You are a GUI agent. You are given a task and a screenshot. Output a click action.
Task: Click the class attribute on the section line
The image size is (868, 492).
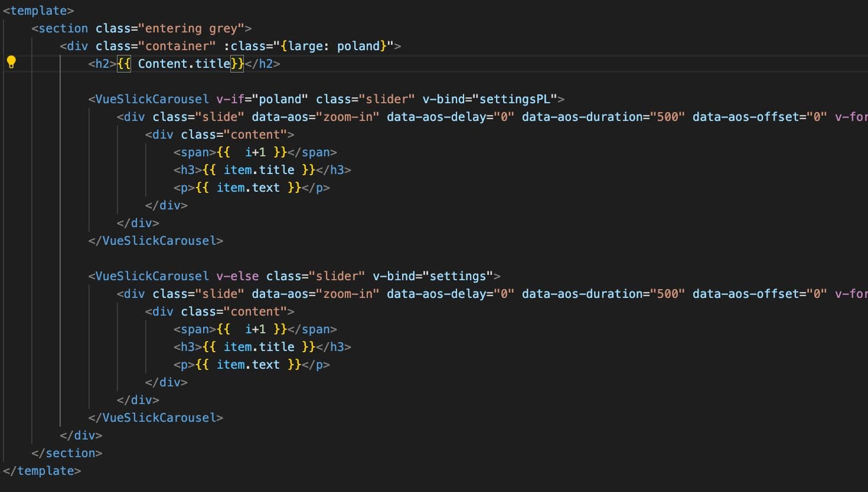click(113, 28)
